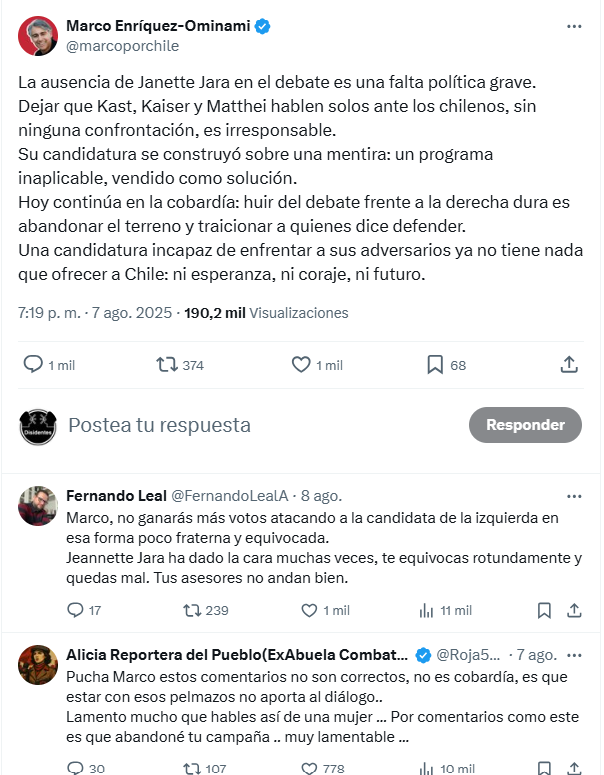View analytics of Fernando Leal's reply
Image resolution: width=604 pixels, height=775 pixels.
point(427,610)
